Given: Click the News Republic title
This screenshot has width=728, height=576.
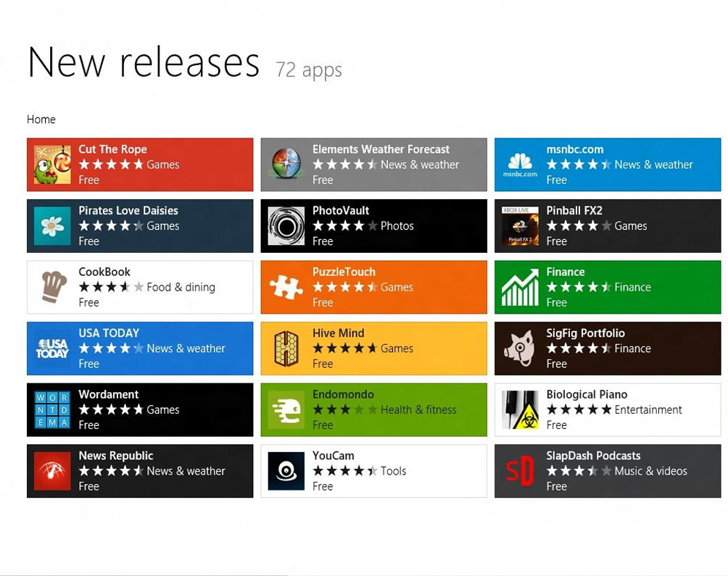Looking at the screenshot, I should coord(116,456).
